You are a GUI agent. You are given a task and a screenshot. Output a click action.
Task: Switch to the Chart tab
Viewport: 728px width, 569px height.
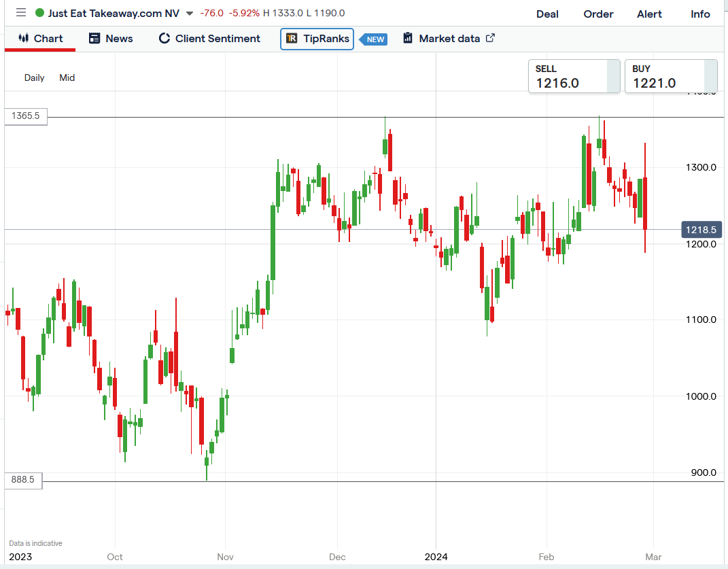(x=40, y=39)
